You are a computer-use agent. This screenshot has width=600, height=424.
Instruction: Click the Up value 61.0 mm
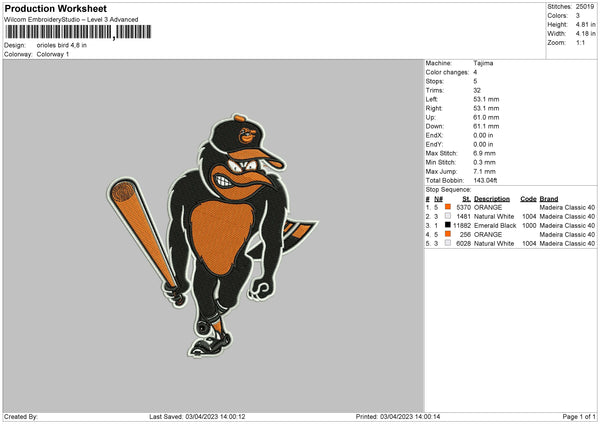pos(486,117)
